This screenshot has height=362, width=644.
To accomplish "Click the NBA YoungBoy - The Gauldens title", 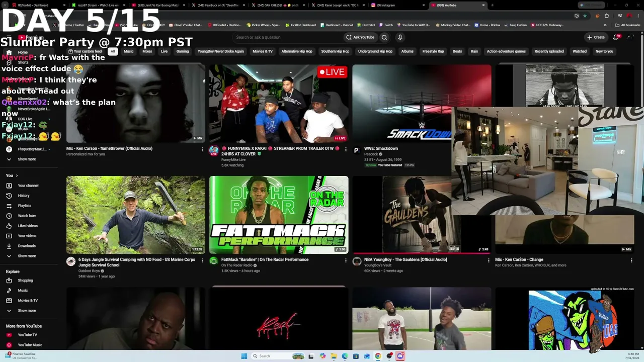I will [406, 259].
